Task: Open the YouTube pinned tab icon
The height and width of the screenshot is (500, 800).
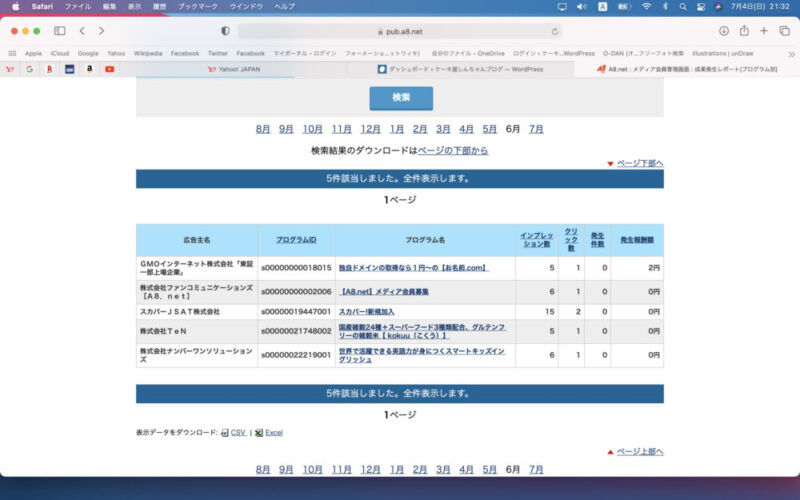Action: pyautogui.click(x=110, y=69)
